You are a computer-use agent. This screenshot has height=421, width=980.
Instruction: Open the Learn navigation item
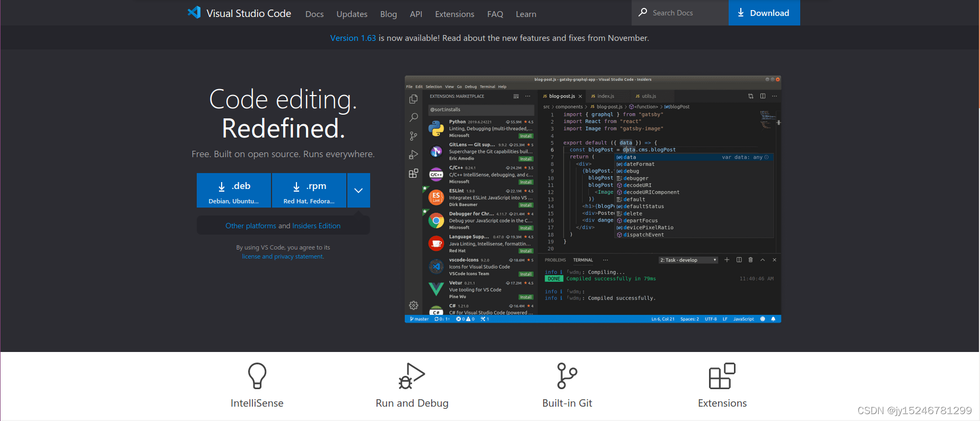526,14
